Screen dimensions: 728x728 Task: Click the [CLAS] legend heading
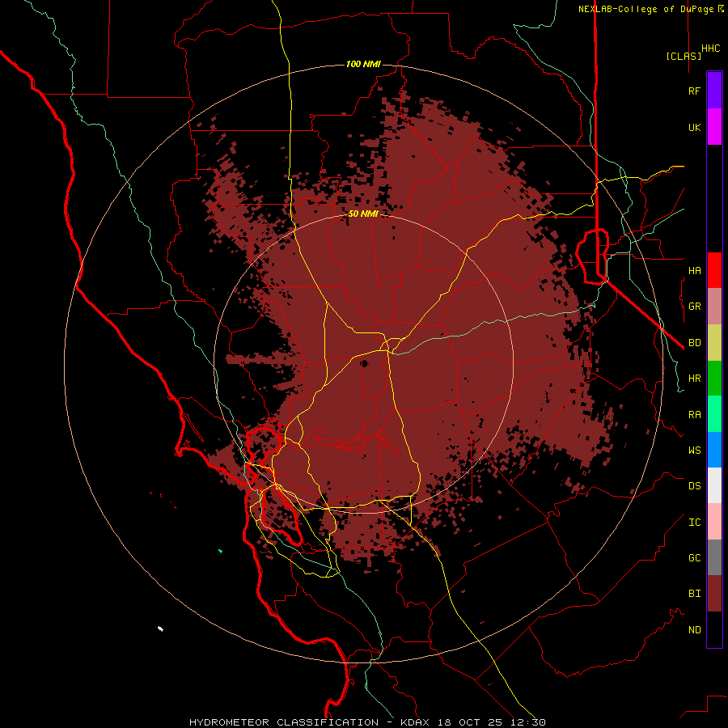point(684,56)
